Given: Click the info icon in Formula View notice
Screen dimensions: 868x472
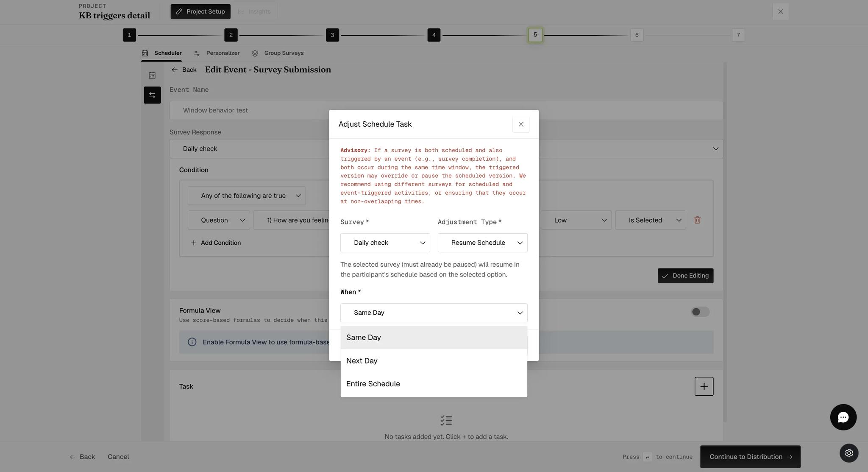Looking at the screenshot, I should pos(192,342).
